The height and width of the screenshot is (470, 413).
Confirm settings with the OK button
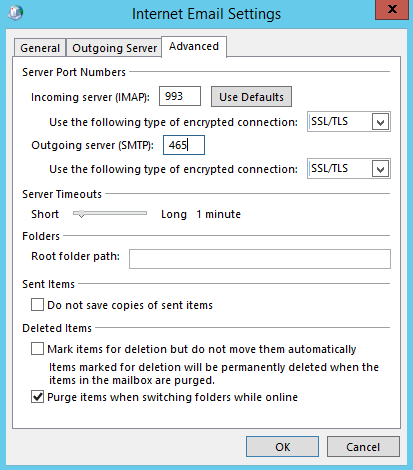(x=282, y=447)
